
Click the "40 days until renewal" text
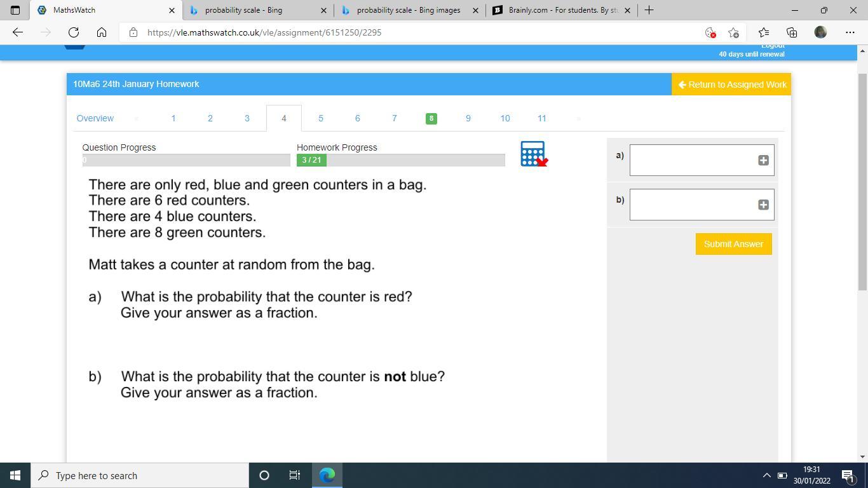(x=752, y=55)
